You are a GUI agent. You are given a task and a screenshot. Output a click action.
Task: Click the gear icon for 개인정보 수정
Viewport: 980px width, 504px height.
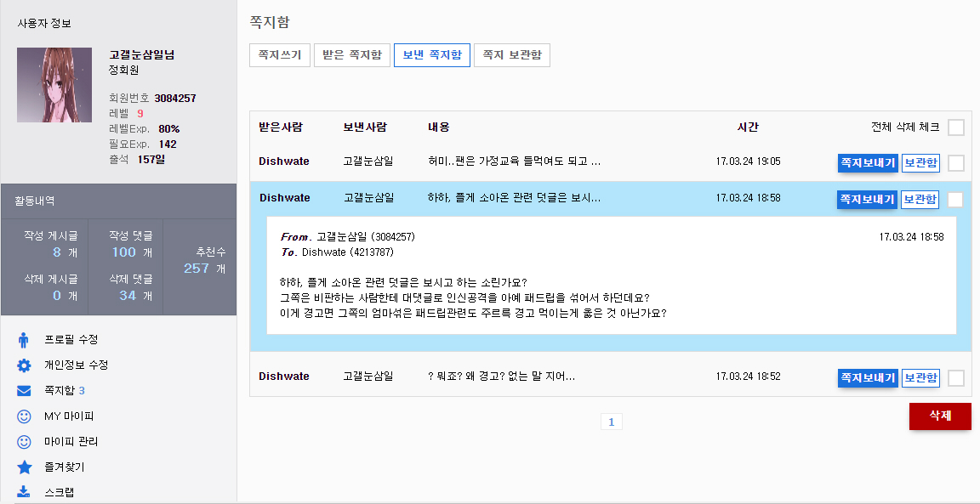coord(24,365)
